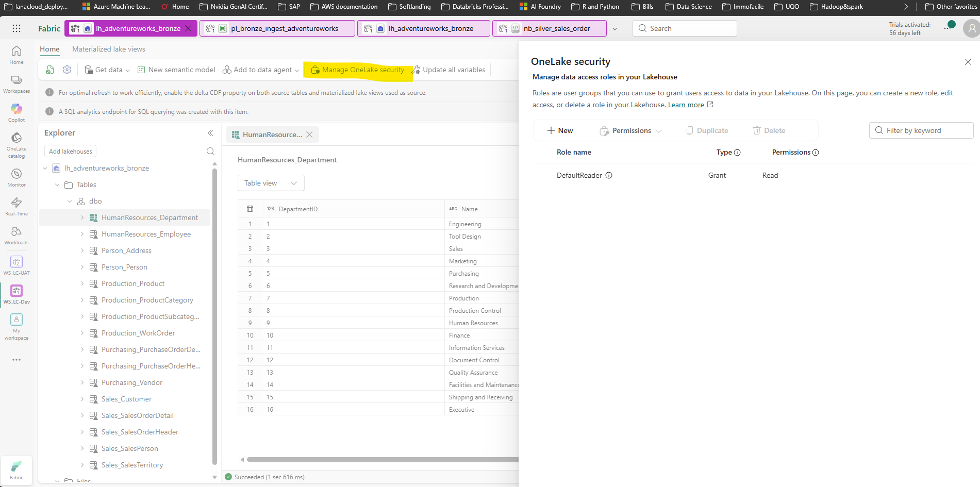Close the lh_adventureworks_bronze active tab

click(x=188, y=28)
